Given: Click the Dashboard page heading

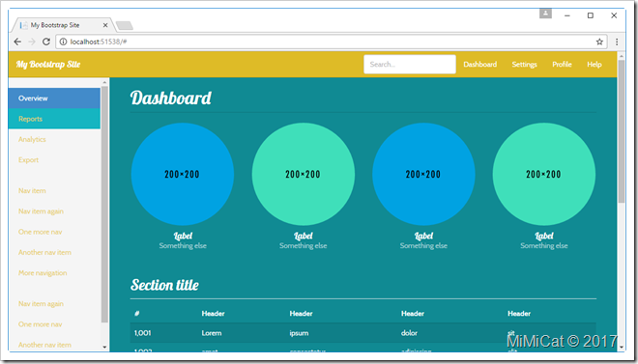Looking at the screenshot, I should pos(171,98).
